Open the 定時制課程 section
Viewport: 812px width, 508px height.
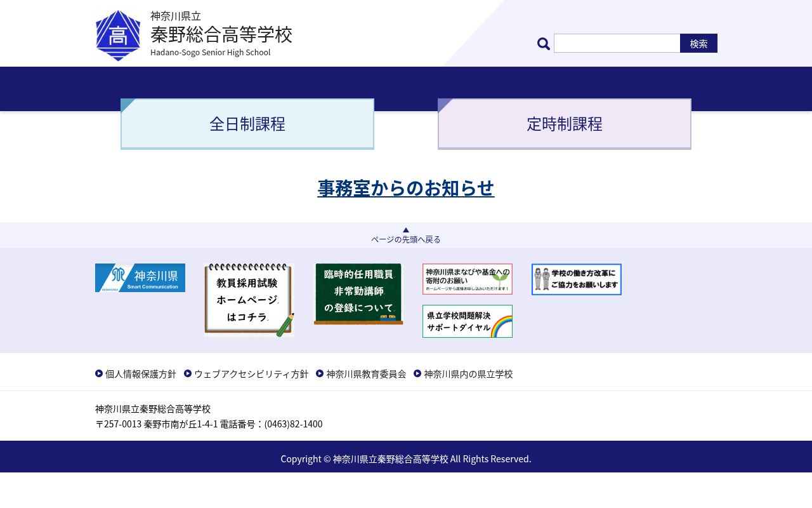[x=565, y=124]
